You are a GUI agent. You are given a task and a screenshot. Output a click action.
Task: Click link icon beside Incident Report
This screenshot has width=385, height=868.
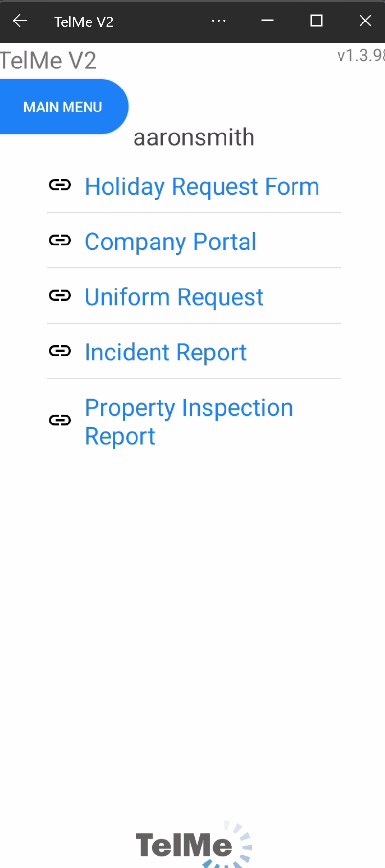point(60,351)
